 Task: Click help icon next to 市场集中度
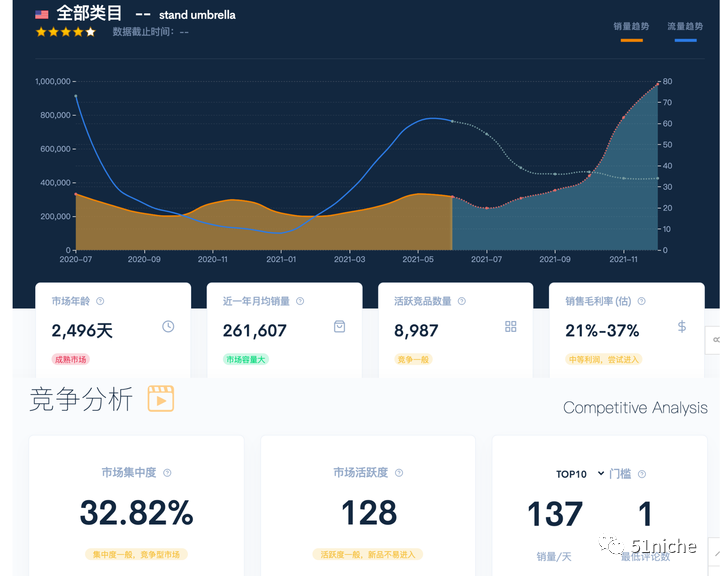click(167, 473)
